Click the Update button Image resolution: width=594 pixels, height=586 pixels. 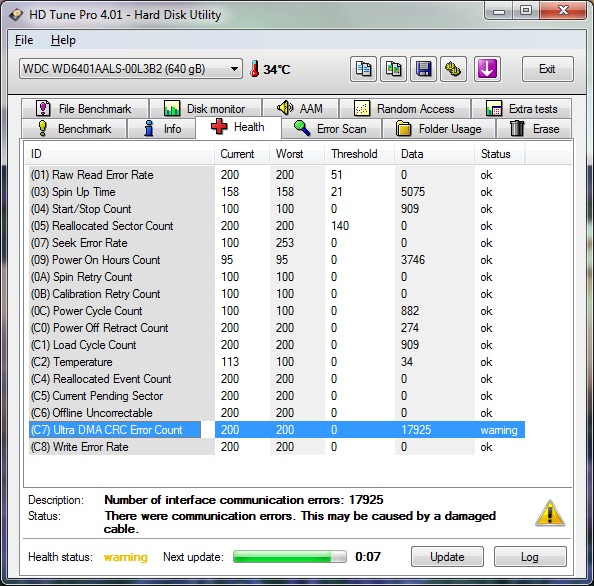(x=447, y=556)
